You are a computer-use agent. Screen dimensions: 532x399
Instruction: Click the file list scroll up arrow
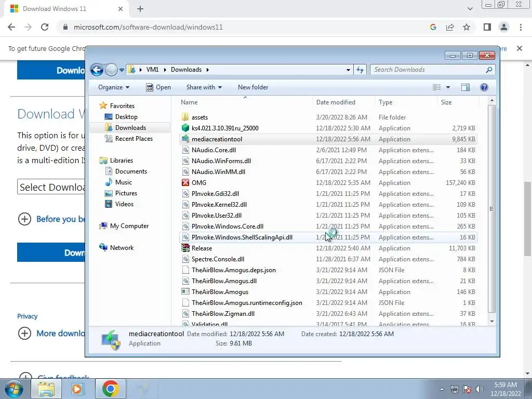[x=491, y=101]
